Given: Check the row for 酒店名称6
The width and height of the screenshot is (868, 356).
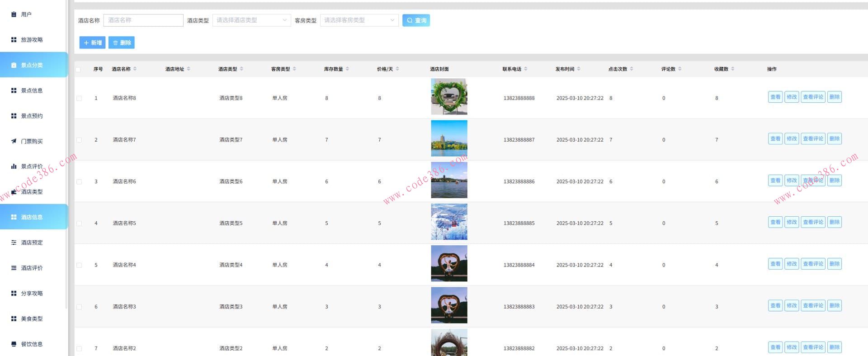Looking at the screenshot, I should 79,181.
